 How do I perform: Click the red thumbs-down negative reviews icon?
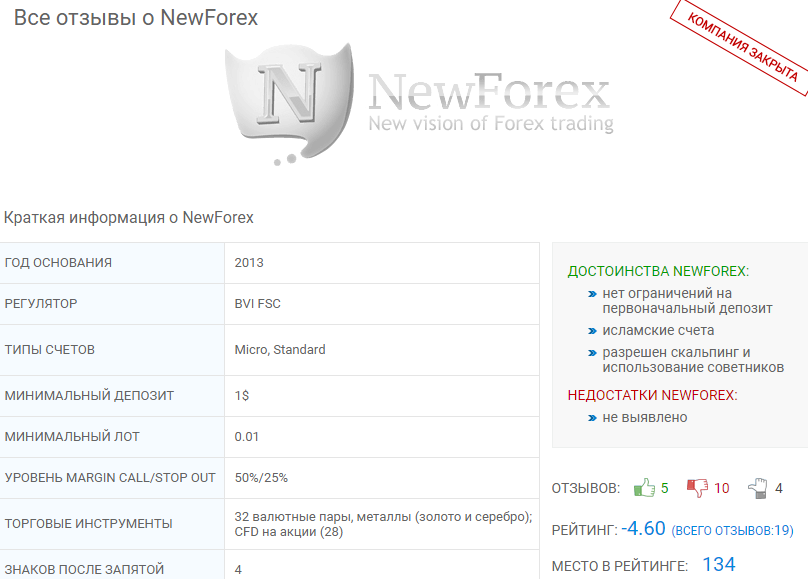[x=698, y=487]
